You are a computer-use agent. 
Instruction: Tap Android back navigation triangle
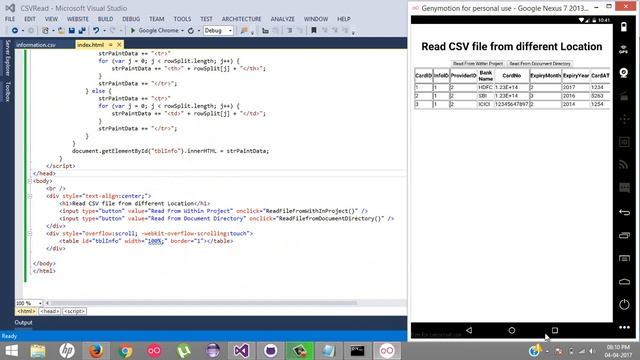tap(469, 330)
